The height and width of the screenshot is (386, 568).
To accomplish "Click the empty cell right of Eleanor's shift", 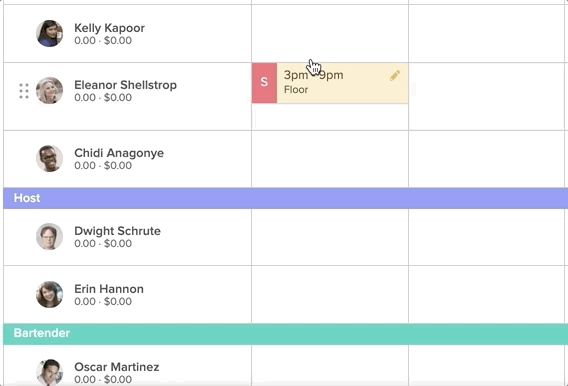I will [x=488, y=97].
